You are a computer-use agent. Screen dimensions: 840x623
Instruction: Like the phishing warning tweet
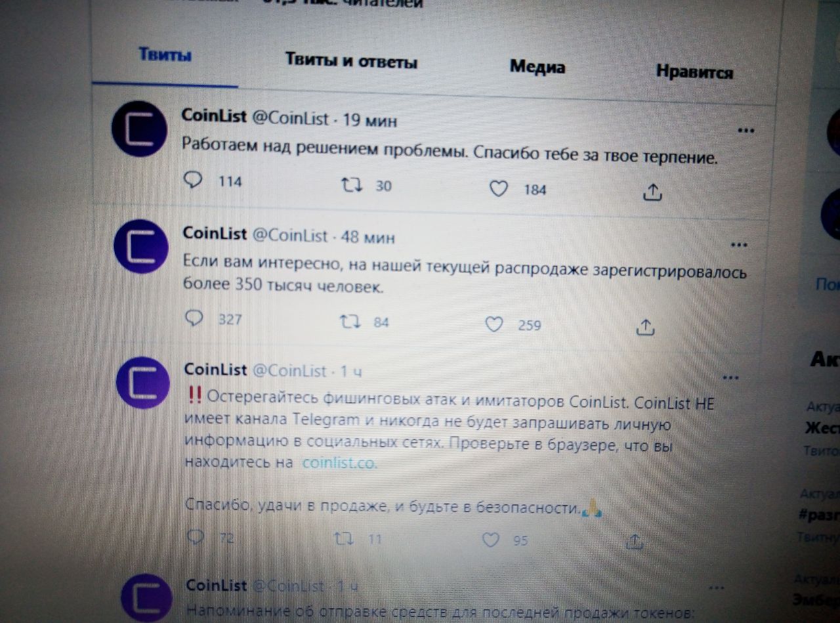click(x=491, y=540)
